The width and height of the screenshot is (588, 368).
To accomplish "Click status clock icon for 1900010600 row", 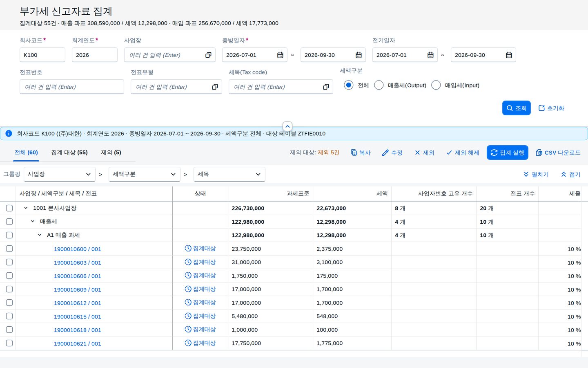I will coord(188,248).
